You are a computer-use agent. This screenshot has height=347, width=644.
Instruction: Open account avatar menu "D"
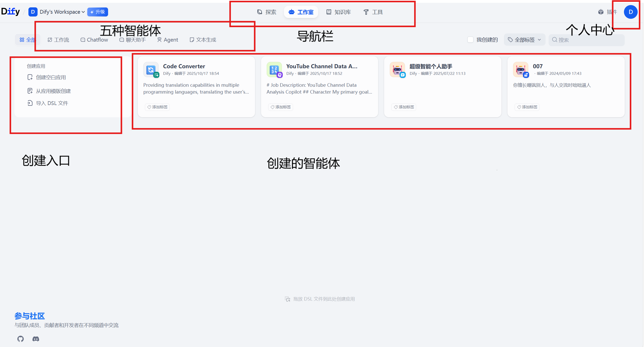pyautogui.click(x=631, y=12)
